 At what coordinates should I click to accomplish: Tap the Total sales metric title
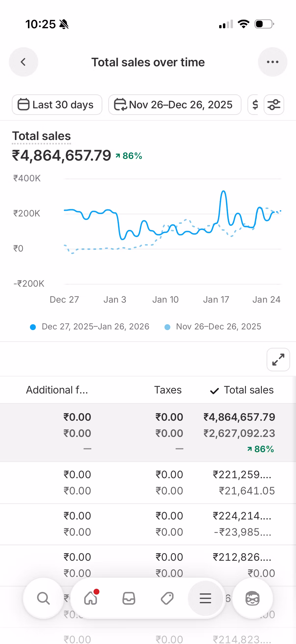pos(41,136)
